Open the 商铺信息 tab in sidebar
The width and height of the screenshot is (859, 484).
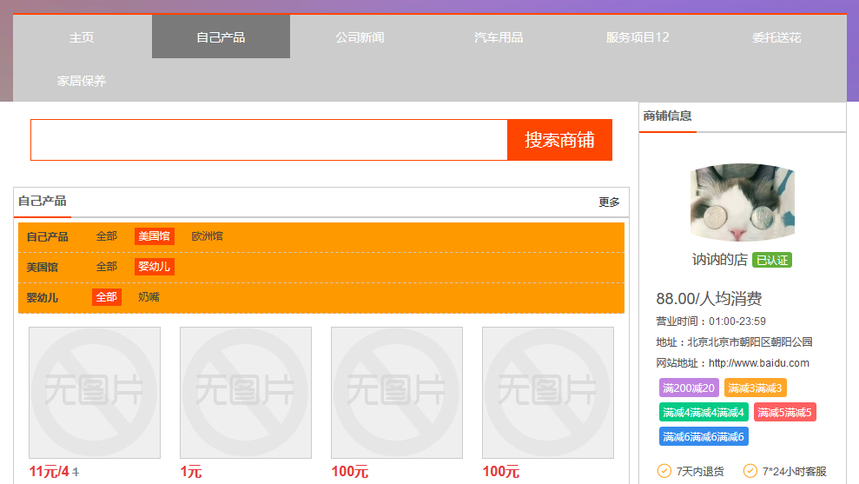(x=667, y=116)
